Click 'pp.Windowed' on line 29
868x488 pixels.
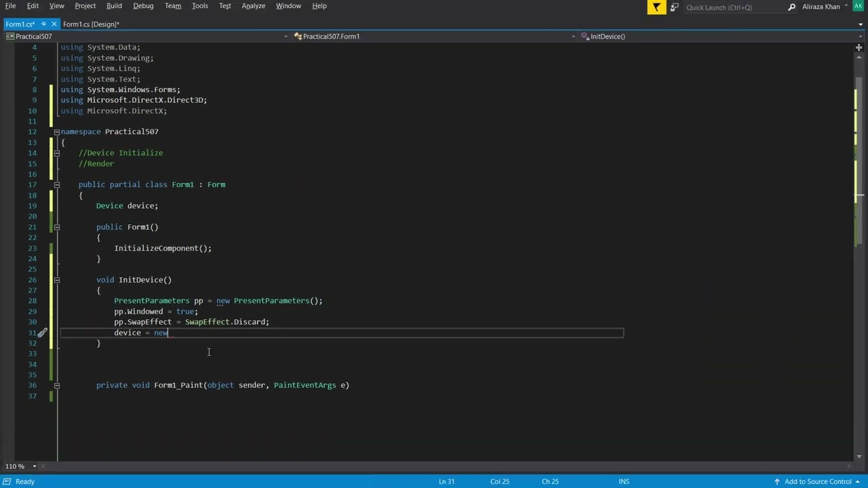coord(138,312)
